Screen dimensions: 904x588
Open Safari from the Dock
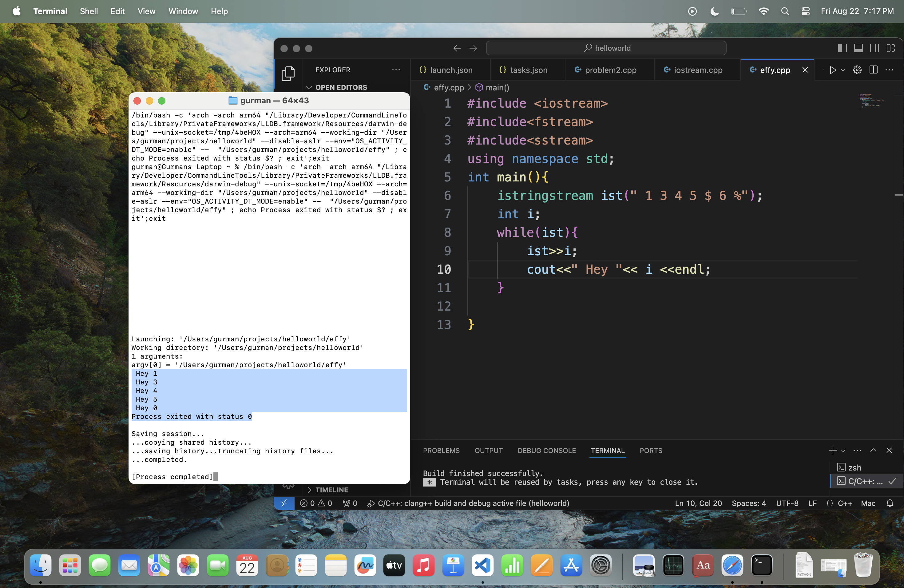(732, 565)
